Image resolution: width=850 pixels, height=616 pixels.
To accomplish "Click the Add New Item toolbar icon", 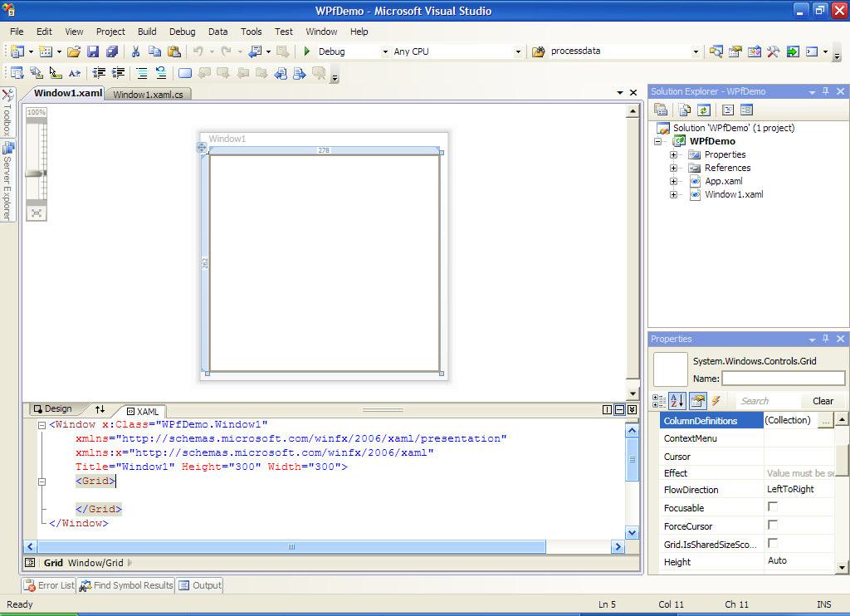I will pyautogui.click(x=46, y=51).
